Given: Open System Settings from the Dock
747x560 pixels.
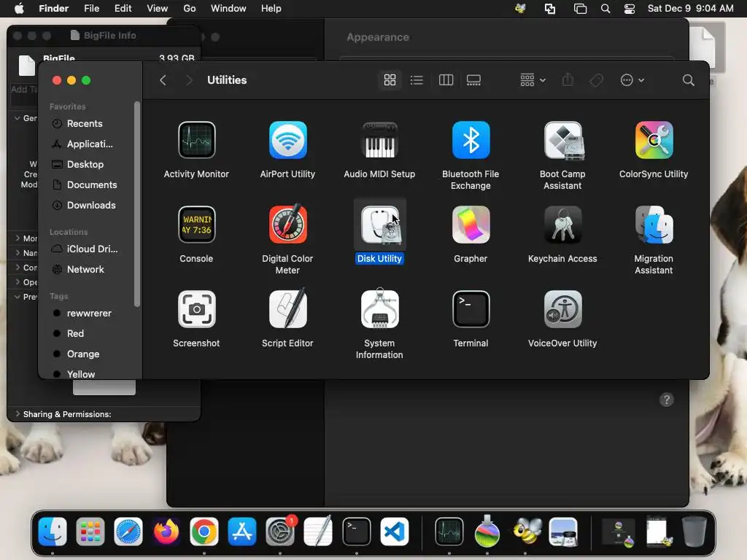Looking at the screenshot, I should pyautogui.click(x=281, y=532).
